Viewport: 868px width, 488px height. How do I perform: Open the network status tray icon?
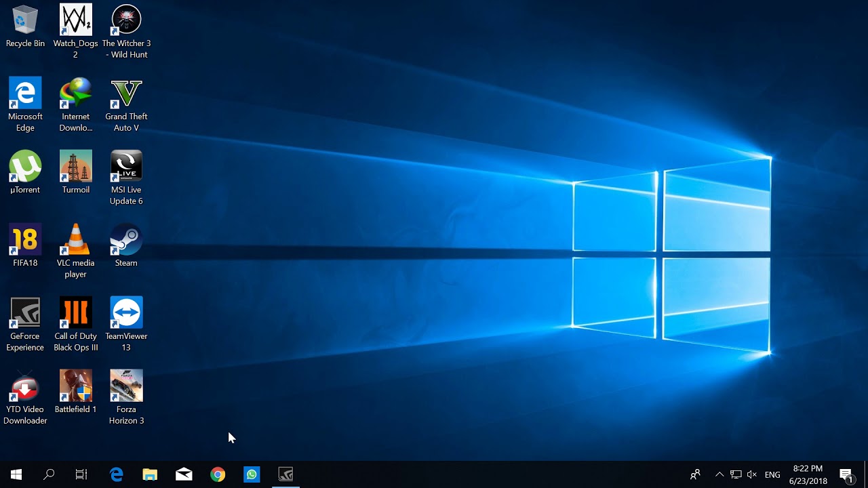736,474
